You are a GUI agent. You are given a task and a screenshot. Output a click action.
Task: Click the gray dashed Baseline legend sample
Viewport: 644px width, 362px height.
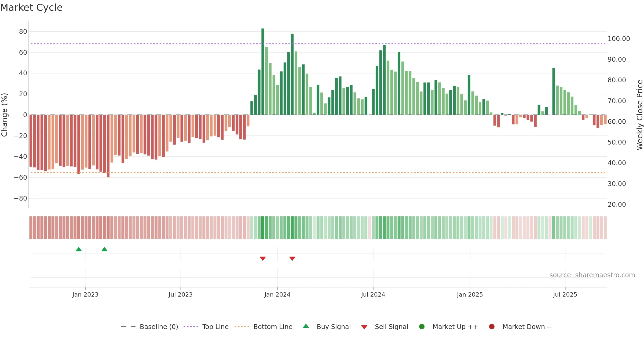(128, 327)
